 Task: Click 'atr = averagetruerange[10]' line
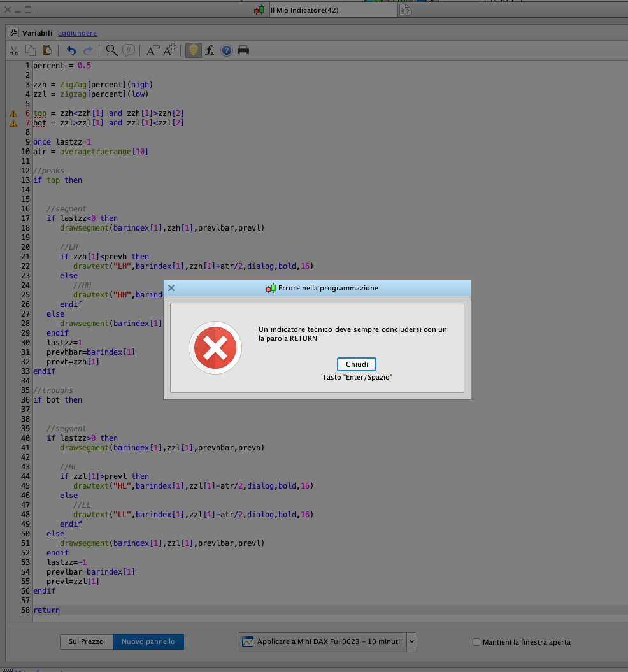90,152
